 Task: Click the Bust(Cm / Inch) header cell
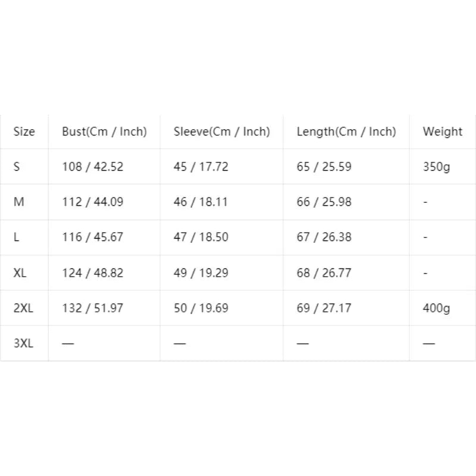coord(104,131)
